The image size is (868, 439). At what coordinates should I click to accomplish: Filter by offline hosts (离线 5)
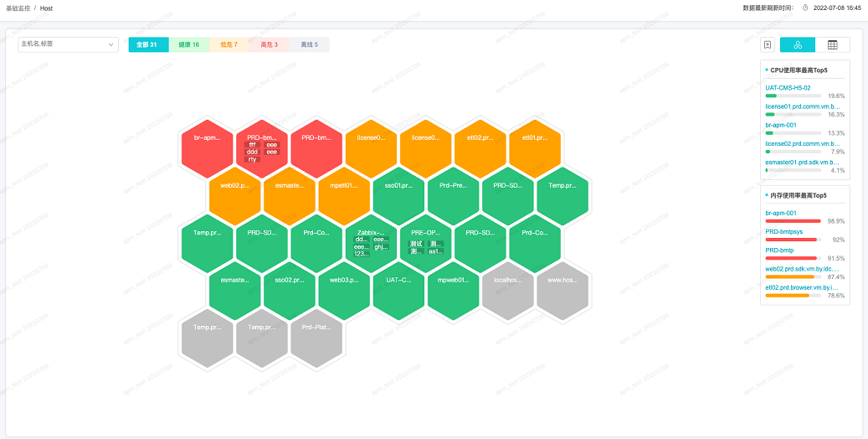309,44
